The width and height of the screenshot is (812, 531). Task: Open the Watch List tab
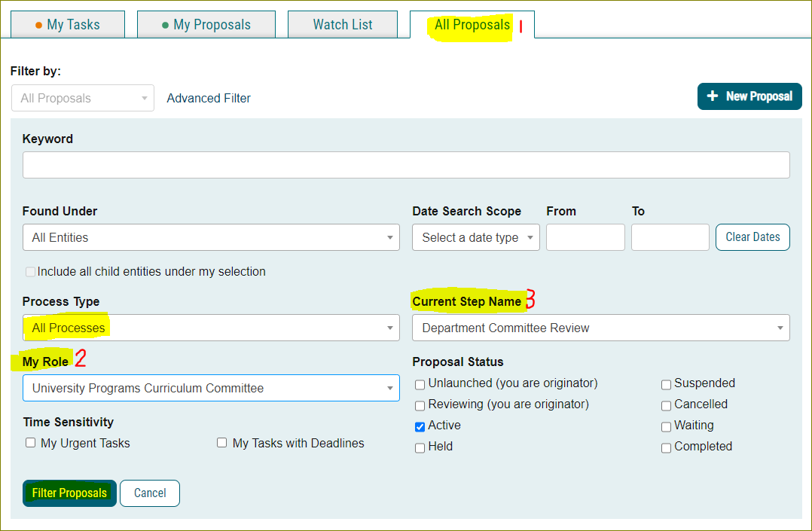coord(342,25)
